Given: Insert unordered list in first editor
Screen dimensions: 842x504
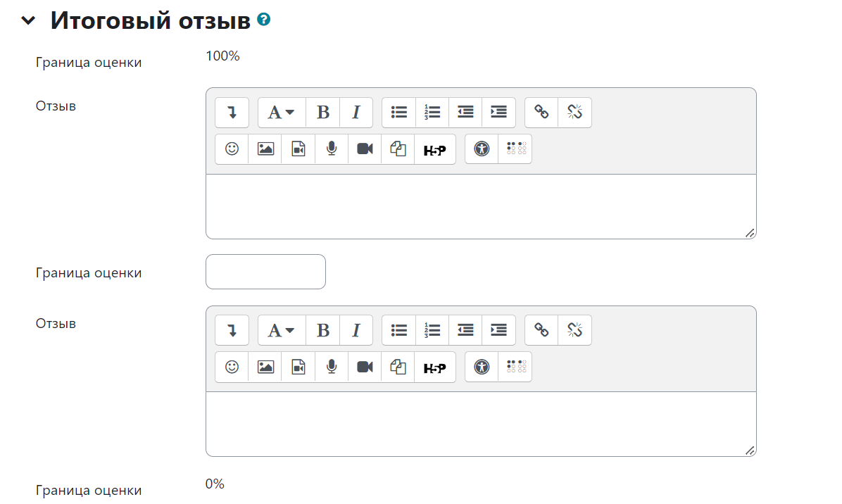Looking at the screenshot, I should (x=399, y=113).
